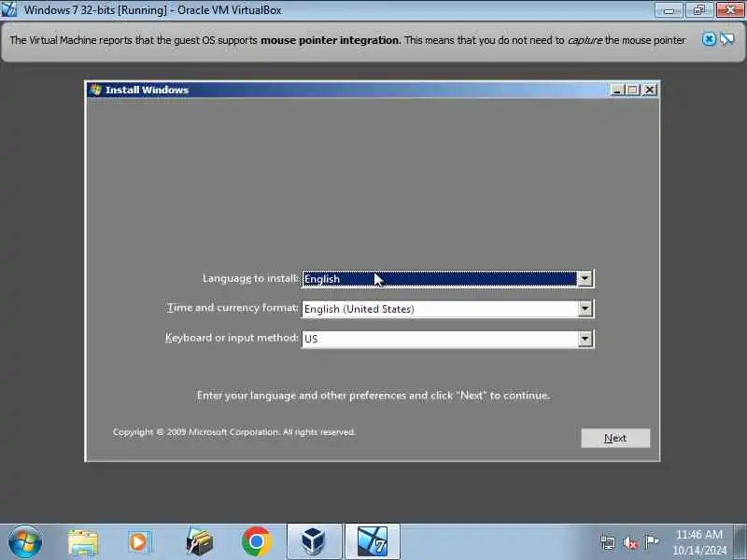
Task: Open the Action Center flag icon
Action: coord(651,541)
